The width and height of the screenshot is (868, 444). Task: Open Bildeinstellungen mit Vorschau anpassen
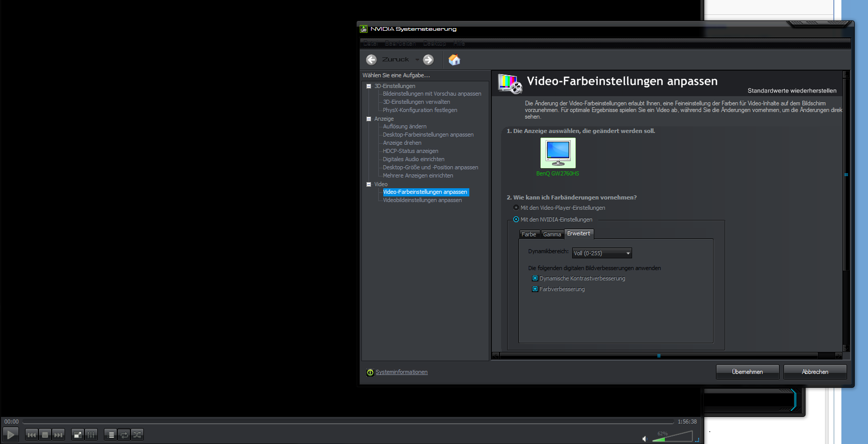point(432,94)
